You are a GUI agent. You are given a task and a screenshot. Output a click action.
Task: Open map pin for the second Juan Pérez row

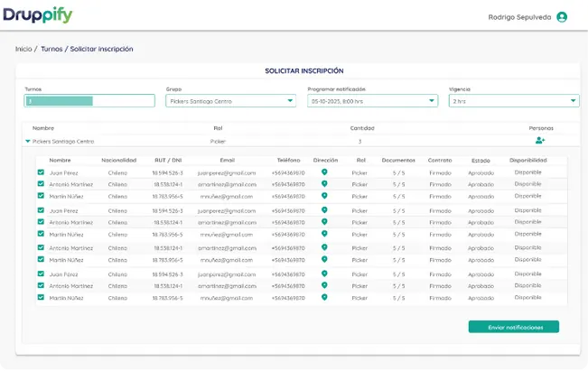tap(324, 209)
